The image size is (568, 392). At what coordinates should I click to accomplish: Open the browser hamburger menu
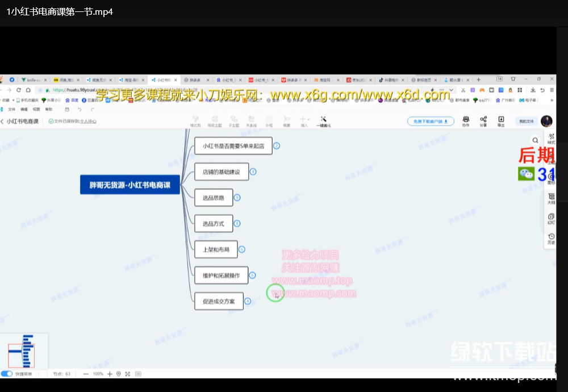(552, 90)
